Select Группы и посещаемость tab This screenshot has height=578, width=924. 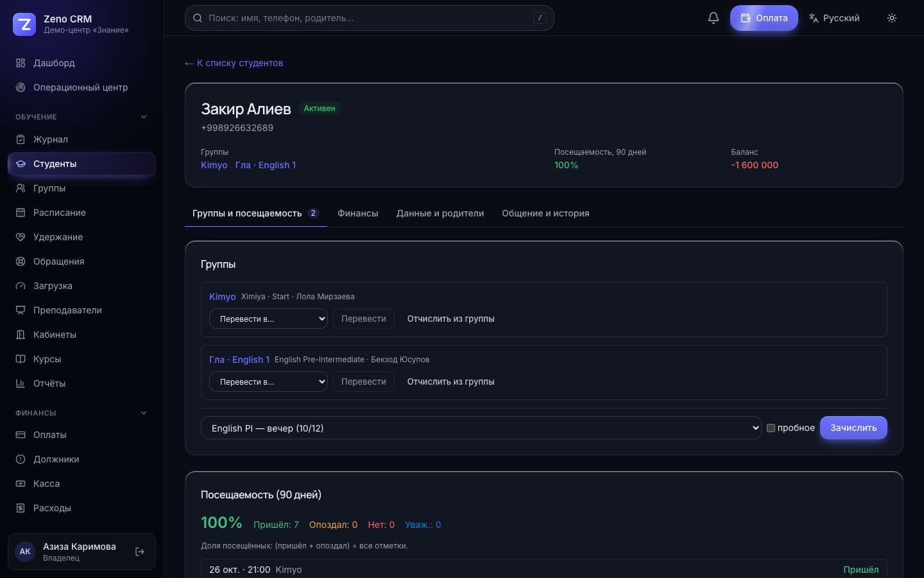coord(255,213)
